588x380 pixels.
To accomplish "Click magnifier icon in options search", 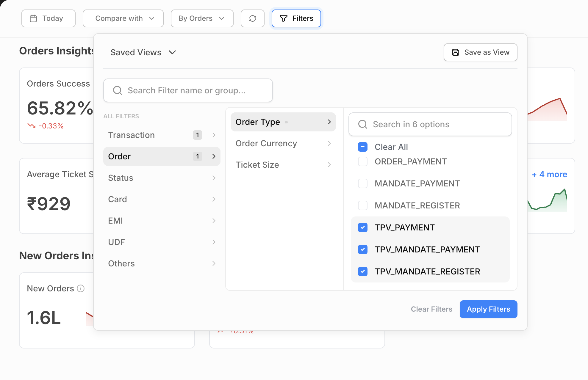I will coord(362,124).
